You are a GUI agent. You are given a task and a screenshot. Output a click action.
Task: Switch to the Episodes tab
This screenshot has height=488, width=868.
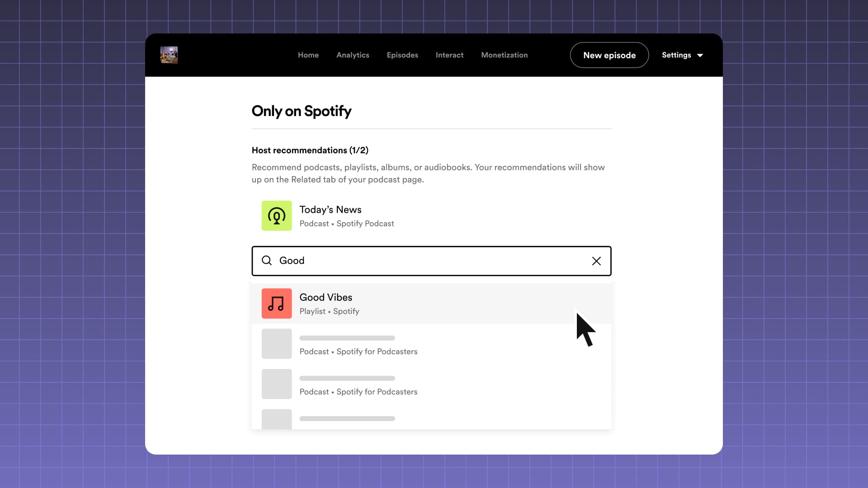coord(402,55)
